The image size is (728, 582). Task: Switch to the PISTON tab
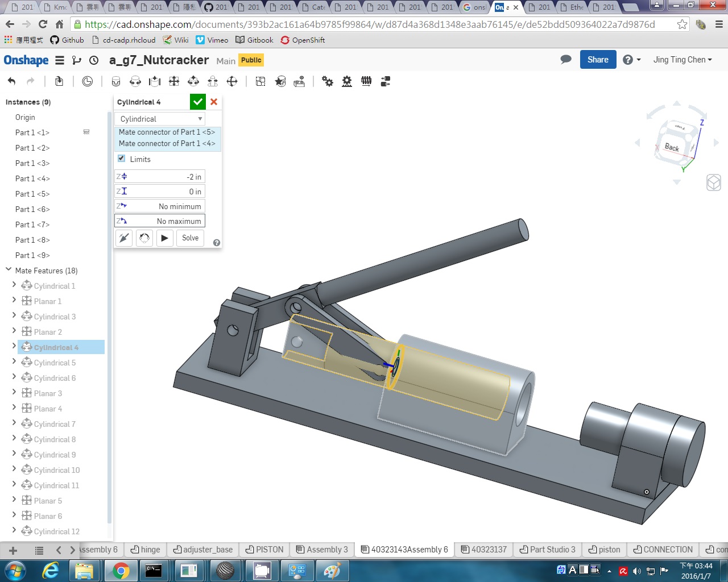[264, 550]
